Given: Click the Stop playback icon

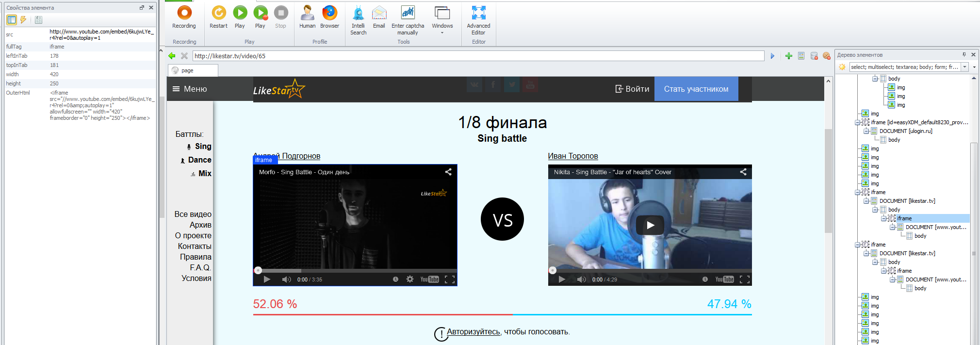Looking at the screenshot, I should [281, 13].
